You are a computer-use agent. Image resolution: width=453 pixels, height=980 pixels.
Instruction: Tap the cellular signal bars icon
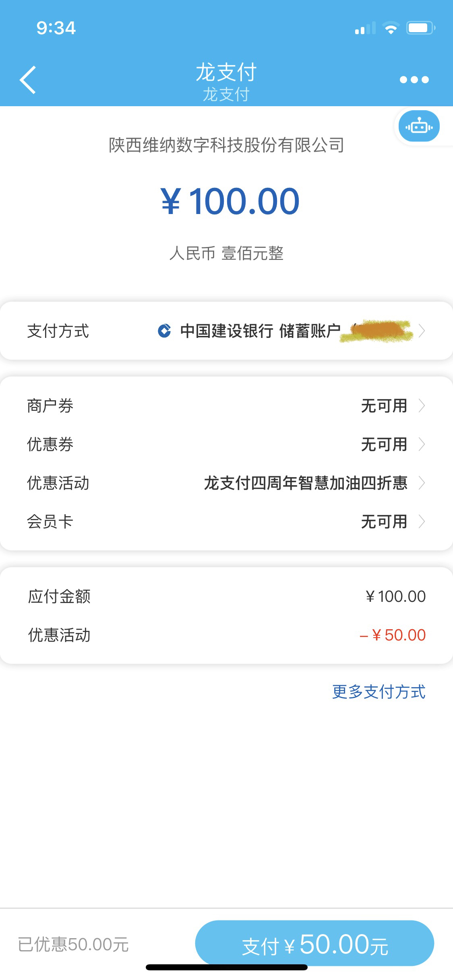coord(365,29)
